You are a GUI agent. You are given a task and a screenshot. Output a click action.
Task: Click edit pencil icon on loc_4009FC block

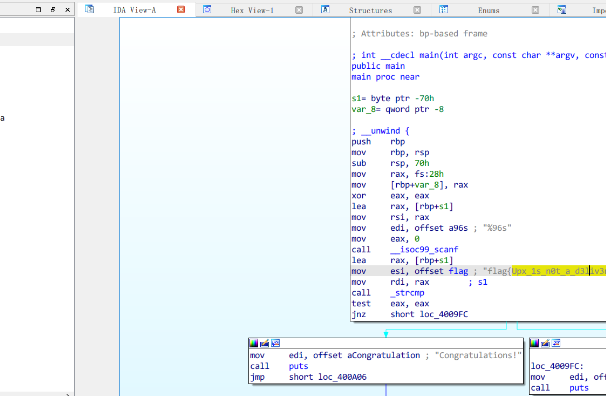pos(545,343)
